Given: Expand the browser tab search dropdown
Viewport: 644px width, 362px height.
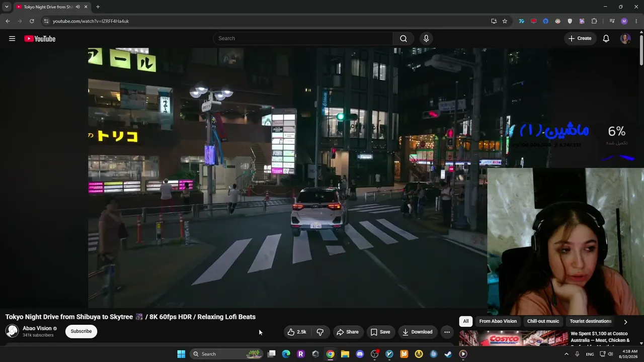Looking at the screenshot, I should click(7, 7).
